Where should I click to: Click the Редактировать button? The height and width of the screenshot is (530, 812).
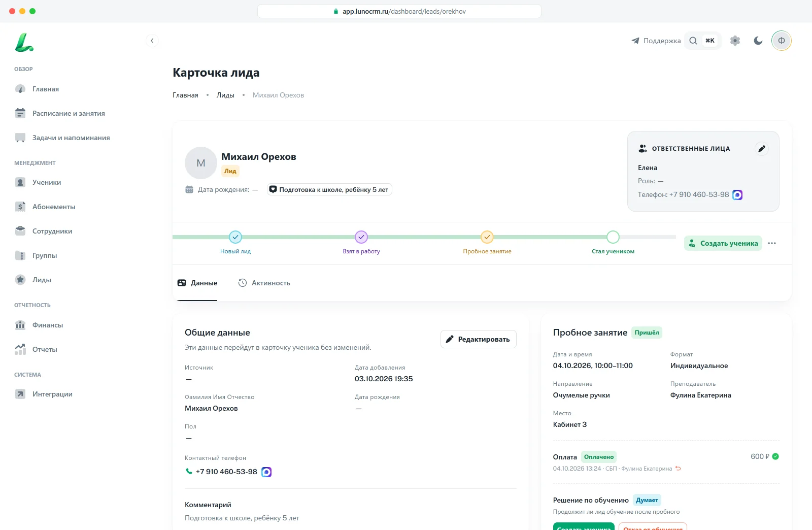pyautogui.click(x=479, y=339)
